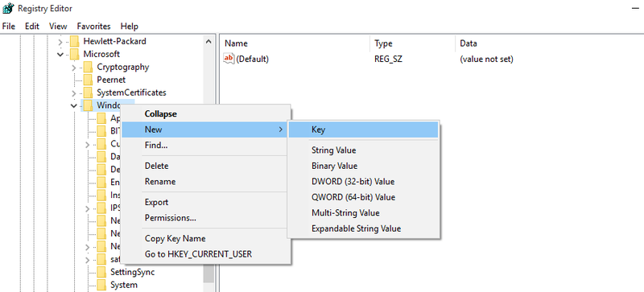The image size is (644, 292).
Task: Select the Cryptography folder icon
Action: [88, 67]
